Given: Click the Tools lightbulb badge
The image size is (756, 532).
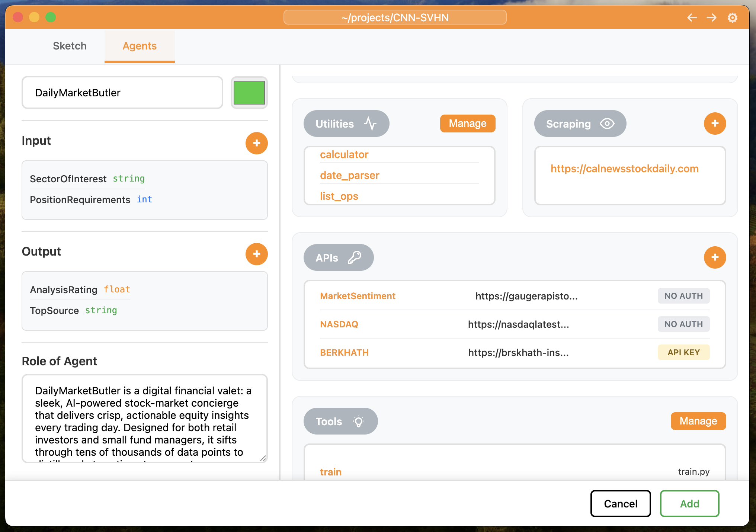Looking at the screenshot, I should [x=340, y=421].
